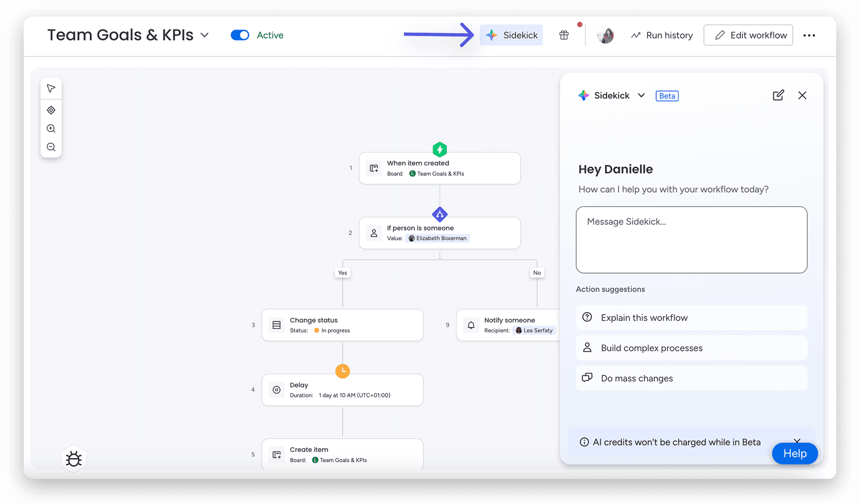
Task: Select the pointer cursor tool
Action: click(x=51, y=89)
